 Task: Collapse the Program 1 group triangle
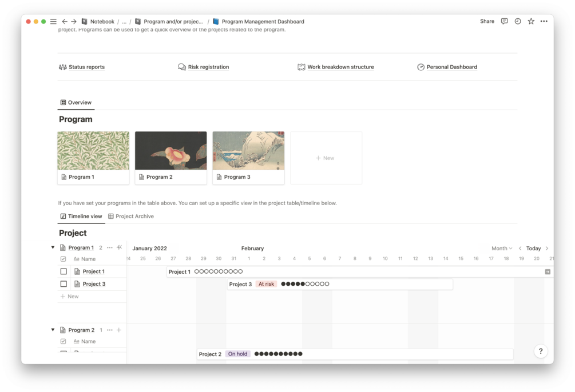(x=53, y=247)
